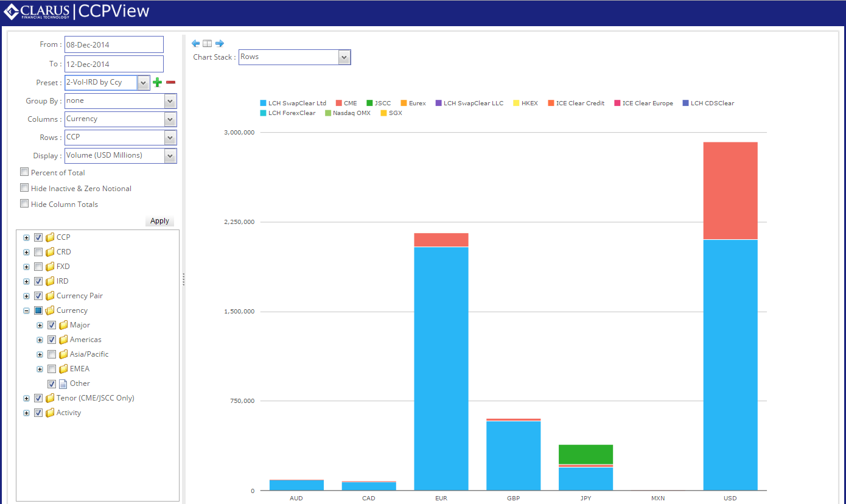The image size is (846, 504).
Task: Open the Display dropdown
Action: click(x=170, y=156)
